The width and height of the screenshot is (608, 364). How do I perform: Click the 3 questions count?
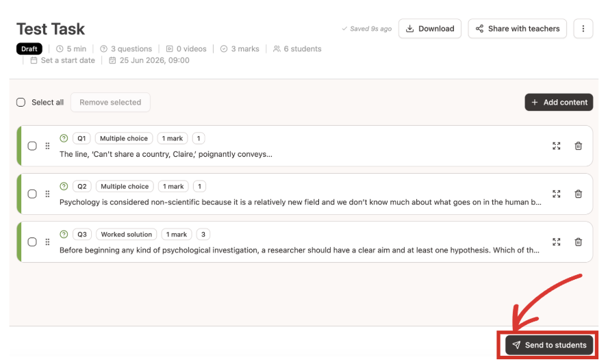point(126,49)
